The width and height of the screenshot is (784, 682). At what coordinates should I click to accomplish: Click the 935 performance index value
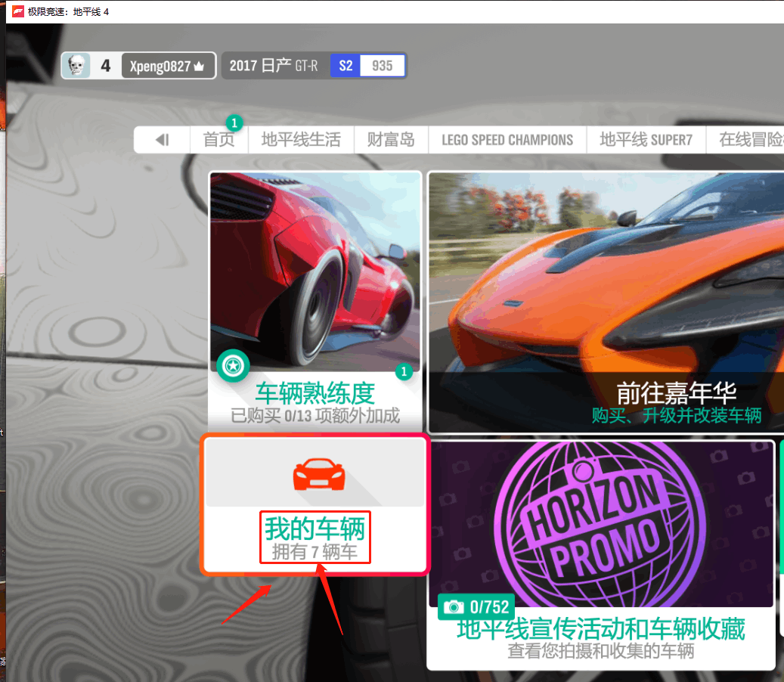coord(382,66)
